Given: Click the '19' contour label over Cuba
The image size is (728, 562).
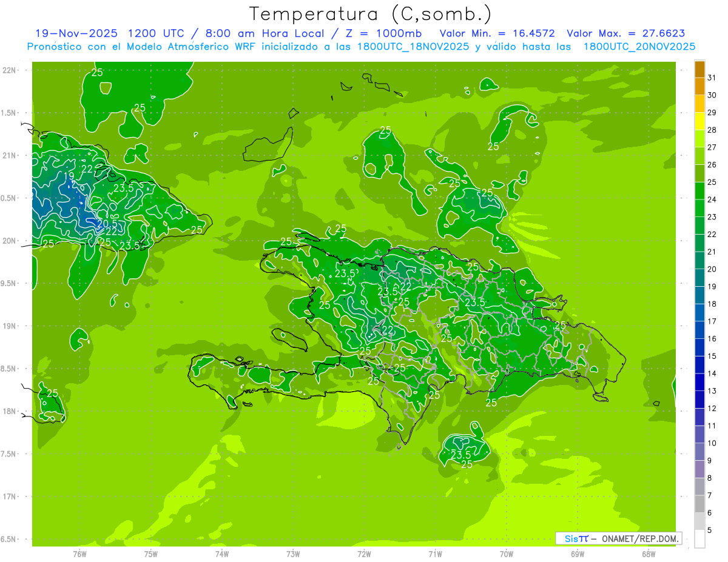Looking at the screenshot, I should tap(69, 176).
